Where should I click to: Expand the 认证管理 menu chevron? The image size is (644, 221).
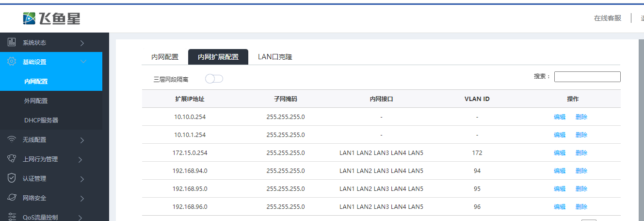click(x=82, y=179)
